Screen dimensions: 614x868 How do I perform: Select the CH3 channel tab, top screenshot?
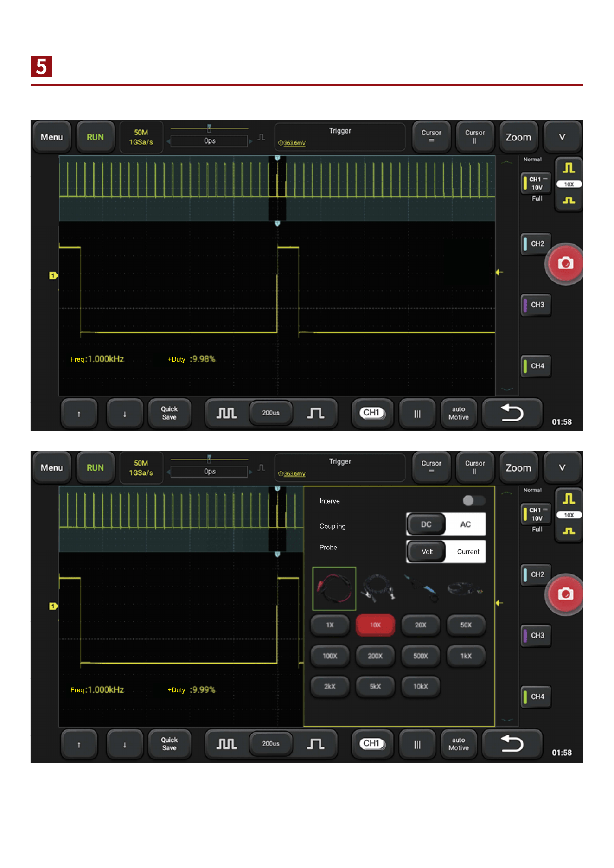coord(537,305)
